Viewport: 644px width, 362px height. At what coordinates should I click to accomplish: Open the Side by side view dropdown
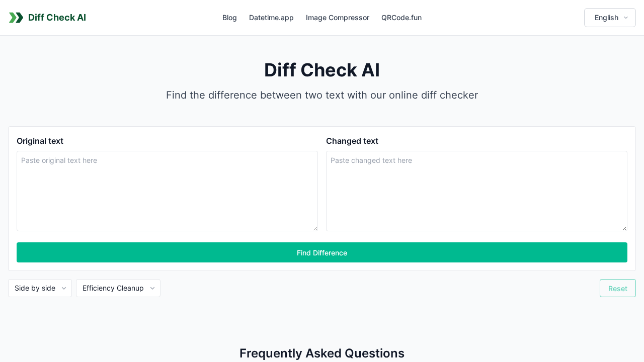(40, 288)
